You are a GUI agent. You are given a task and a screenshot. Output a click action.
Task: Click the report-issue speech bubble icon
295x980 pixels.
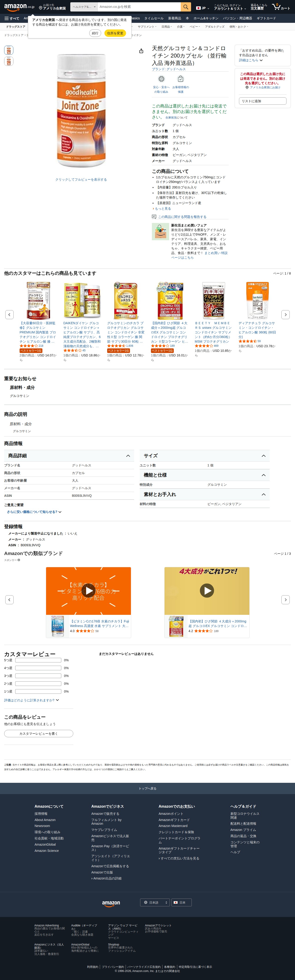click(154, 217)
